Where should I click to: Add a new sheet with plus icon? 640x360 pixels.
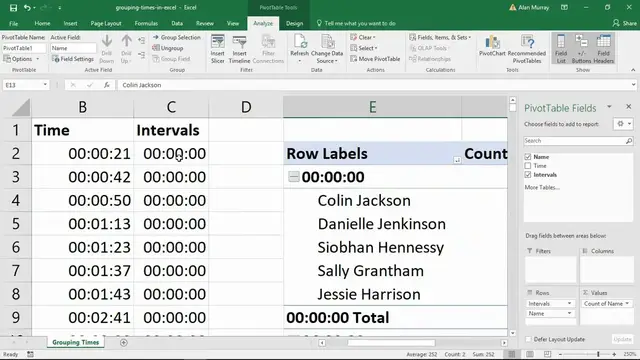pos(124,343)
